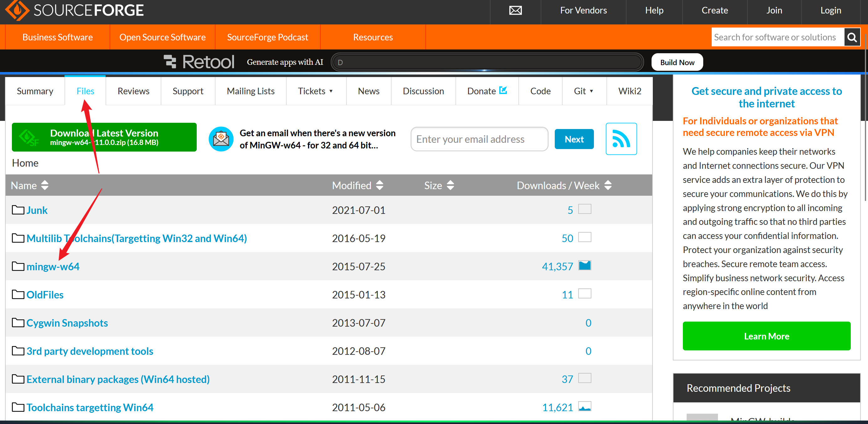This screenshot has height=424, width=868.
Task: Open the mingw-w64 folder link
Action: tap(53, 266)
